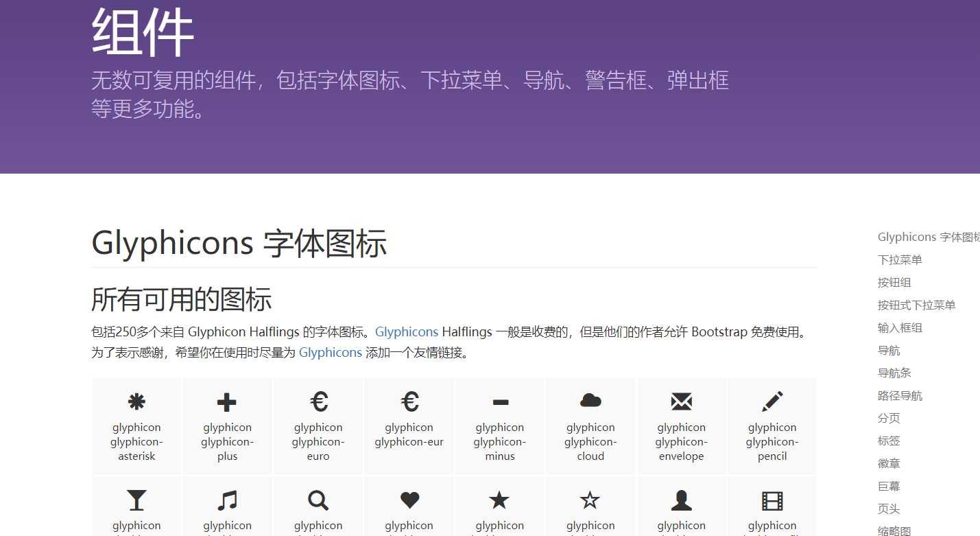Click the film strip glyphicon
This screenshot has height=536, width=980.
(x=772, y=501)
